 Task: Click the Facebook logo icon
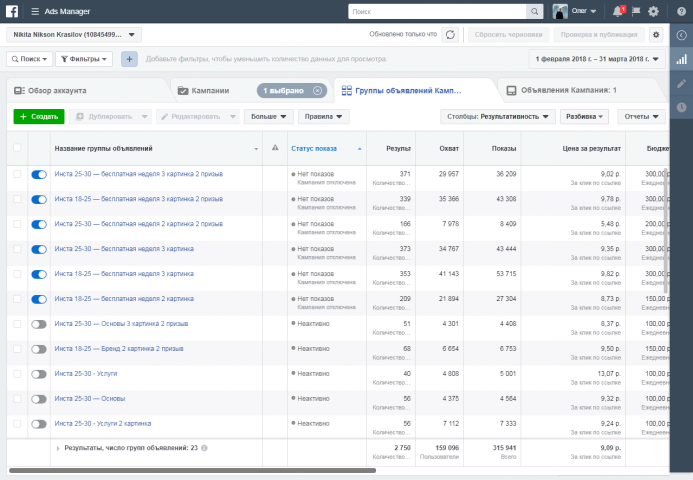(x=12, y=11)
